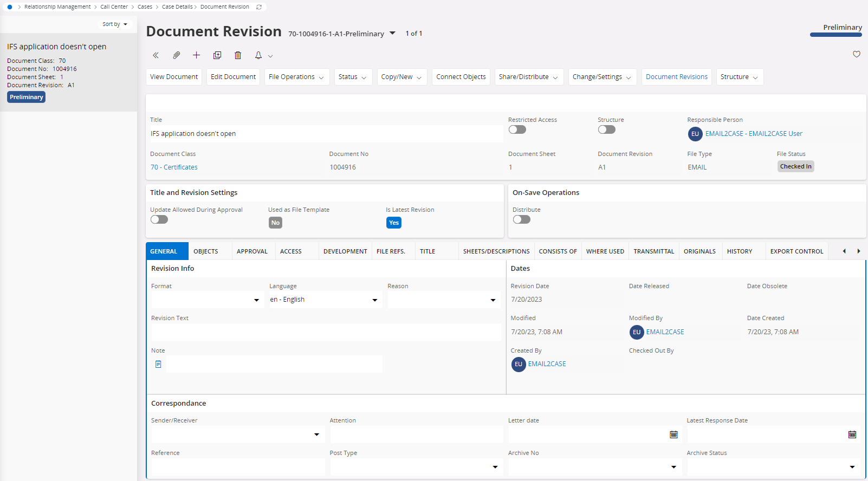The image size is (868, 481).
Task: Click the EU avatar under Created By
Action: tap(519, 364)
